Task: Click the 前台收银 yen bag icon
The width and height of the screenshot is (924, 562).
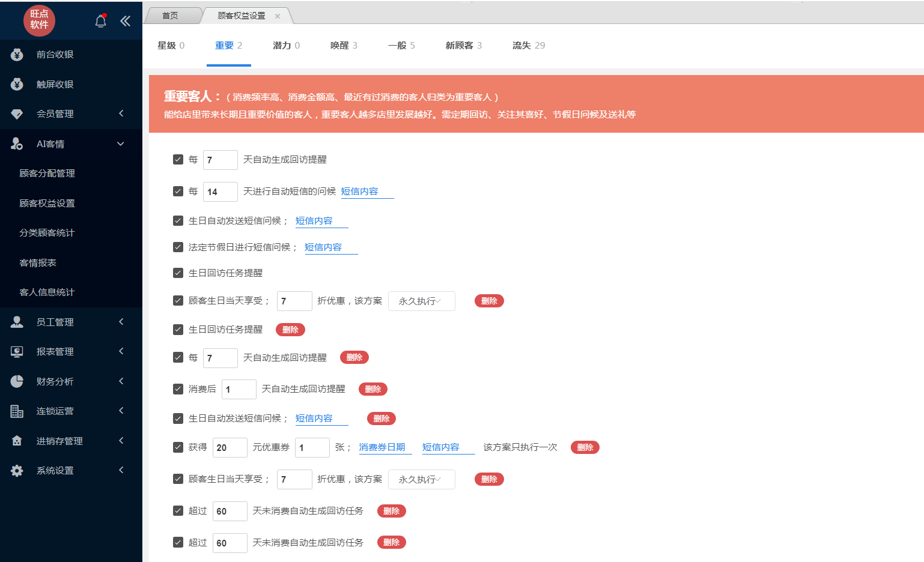Action: [x=17, y=55]
